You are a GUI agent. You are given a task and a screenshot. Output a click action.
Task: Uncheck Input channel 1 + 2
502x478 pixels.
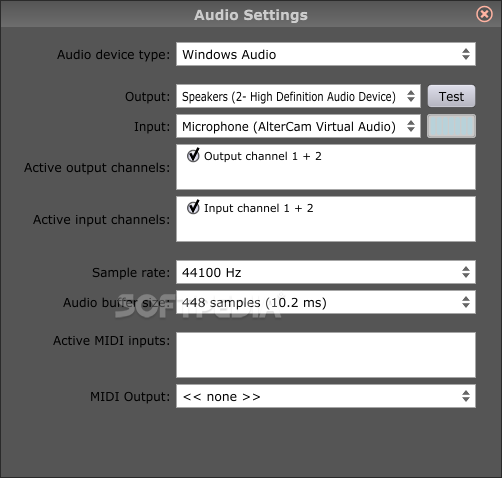point(193,207)
